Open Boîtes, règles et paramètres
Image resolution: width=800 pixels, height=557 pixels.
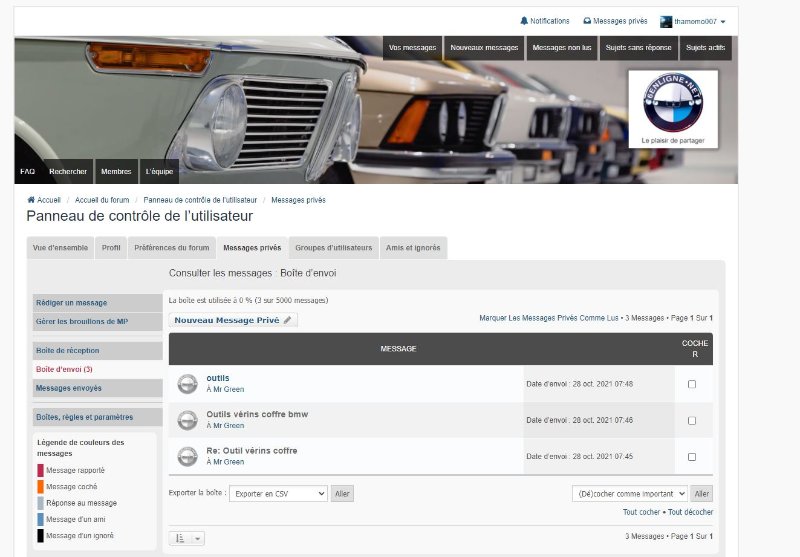point(97,417)
